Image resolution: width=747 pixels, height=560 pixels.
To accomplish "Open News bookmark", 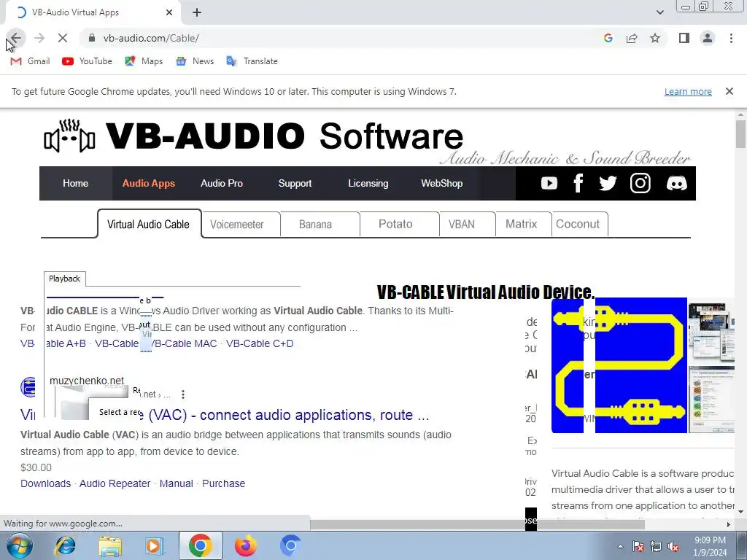I will coord(195,61).
